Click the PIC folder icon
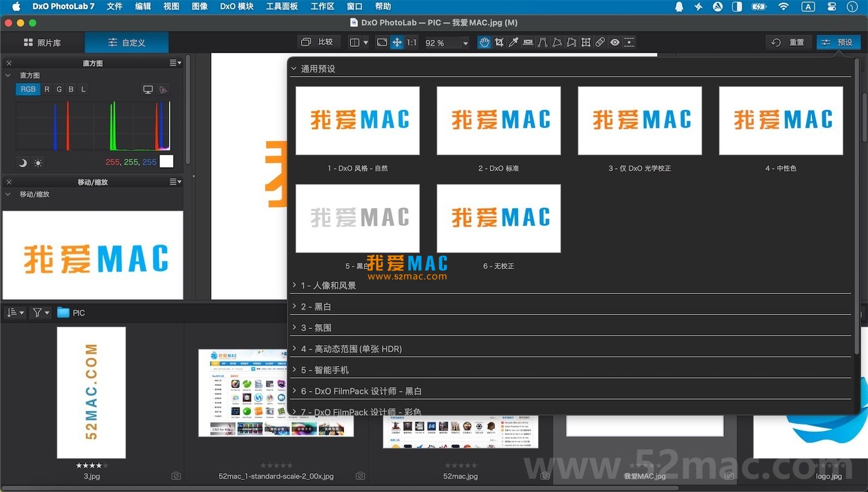Image resolution: width=868 pixels, height=492 pixels. tap(63, 313)
